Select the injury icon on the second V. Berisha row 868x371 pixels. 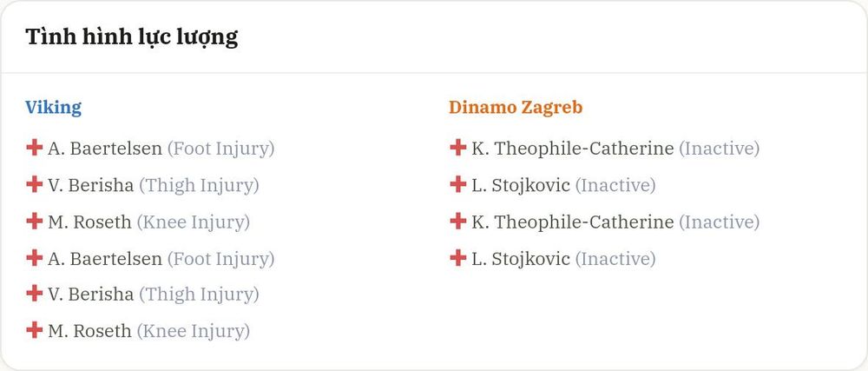pos(35,294)
